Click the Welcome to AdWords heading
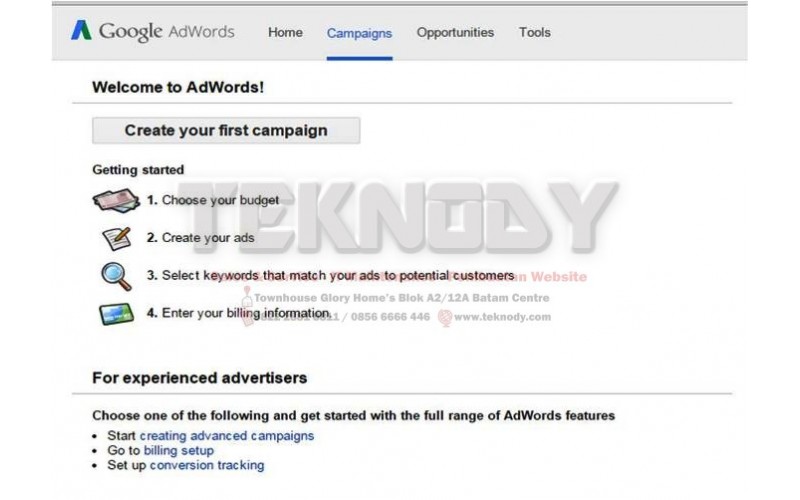 coord(178,87)
